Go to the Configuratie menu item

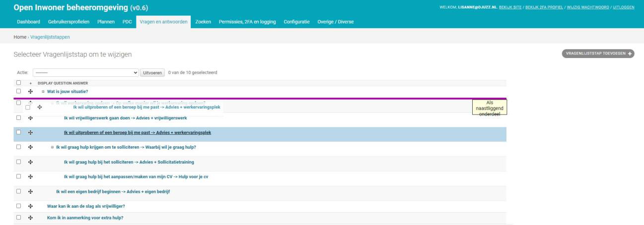297,23
